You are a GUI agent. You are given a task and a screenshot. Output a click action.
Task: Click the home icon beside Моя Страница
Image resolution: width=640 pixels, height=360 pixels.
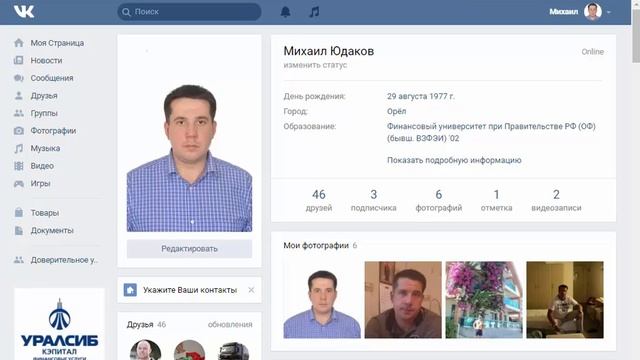(x=19, y=43)
